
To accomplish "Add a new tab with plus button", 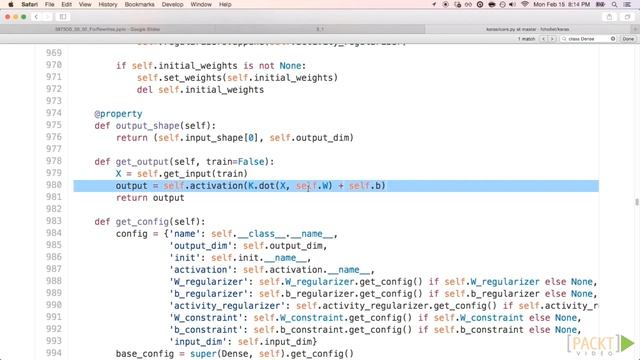I will pyautogui.click(x=635, y=29).
